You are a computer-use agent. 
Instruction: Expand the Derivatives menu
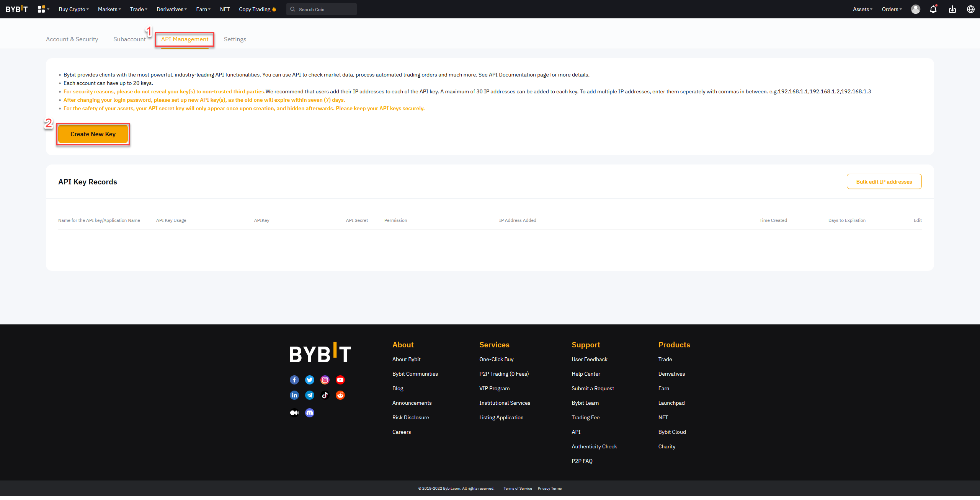tap(171, 9)
